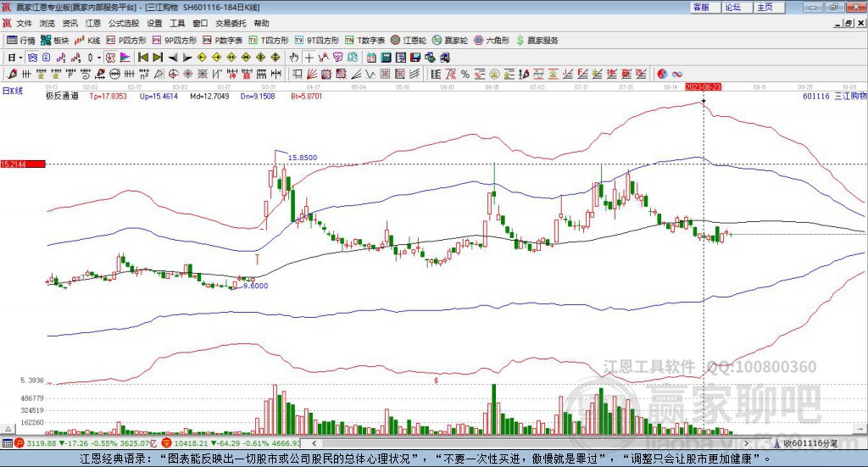Open the 9T四方形 tool

click(317, 41)
